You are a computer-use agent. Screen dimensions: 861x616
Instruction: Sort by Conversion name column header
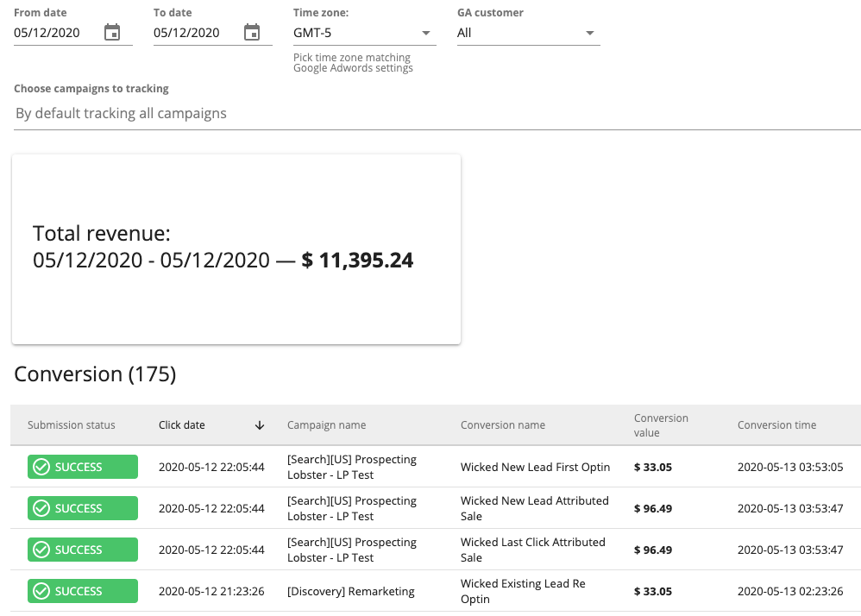[x=502, y=425]
